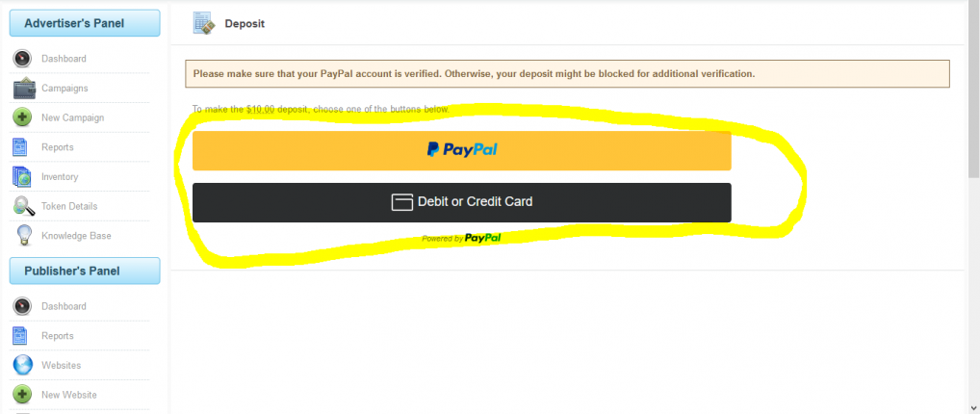
Task: Open the Knowledge Base lightbulb icon
Action: click(x=24, y=235)
